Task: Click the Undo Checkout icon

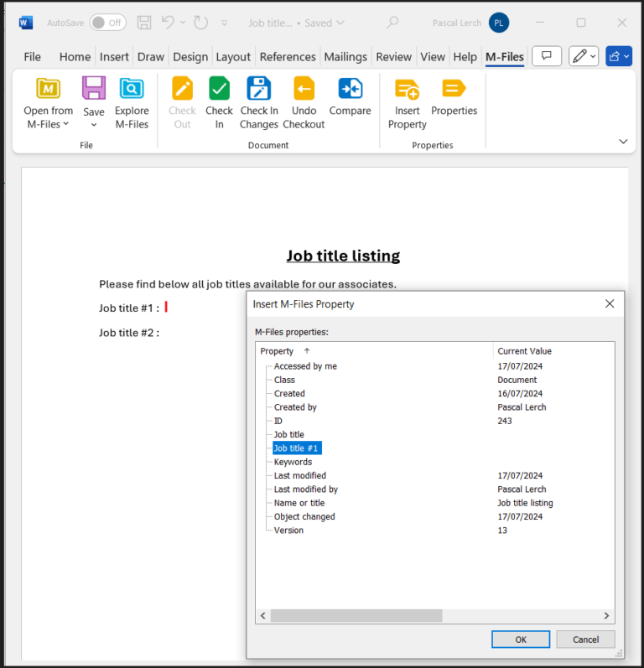Action: (x=304, y=89)
